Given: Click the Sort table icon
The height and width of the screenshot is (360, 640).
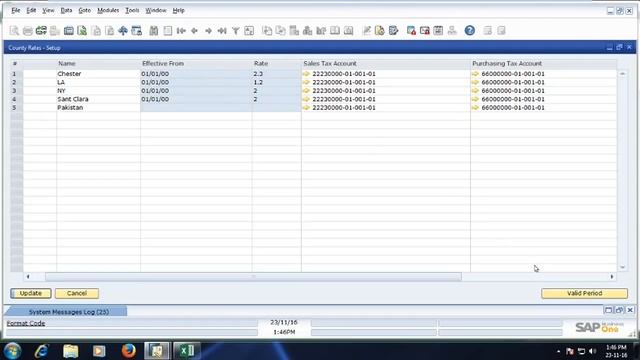Looking at the screenshot, I should pyautogui.click(x=249, y=31).
